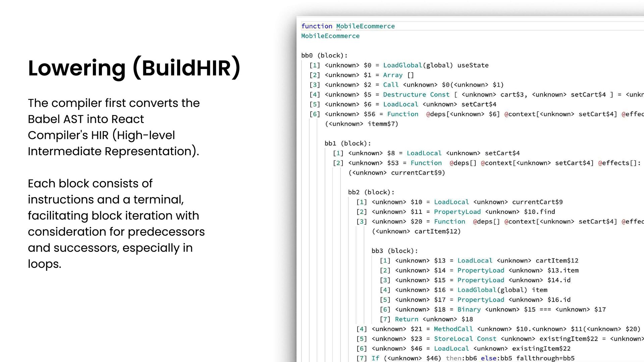Click the '$16 = LoadGlobal(global) item' line
This screenshot has height=362, width=644.
(464, 290)
